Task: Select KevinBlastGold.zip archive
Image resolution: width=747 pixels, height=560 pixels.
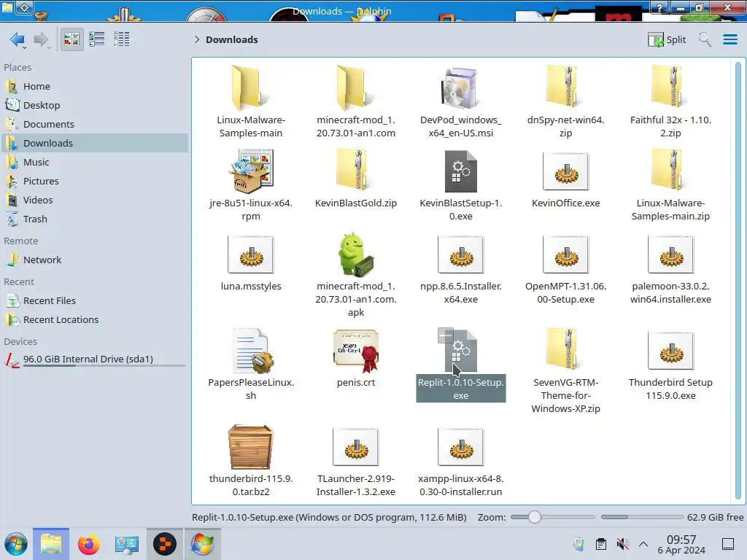Action: coord(356,171)
